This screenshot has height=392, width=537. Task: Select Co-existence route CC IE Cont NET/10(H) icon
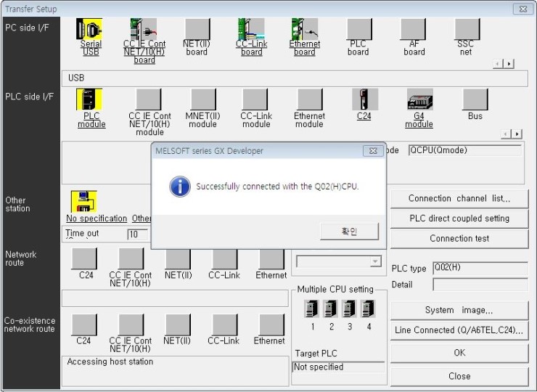click(131, 324)
